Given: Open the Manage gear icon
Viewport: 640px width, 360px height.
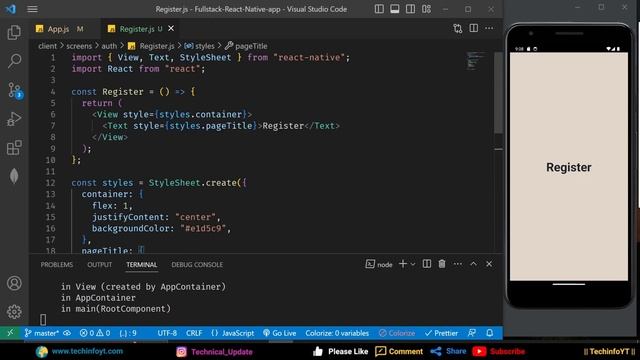Looking at the screenshot, I should [14, 311].
